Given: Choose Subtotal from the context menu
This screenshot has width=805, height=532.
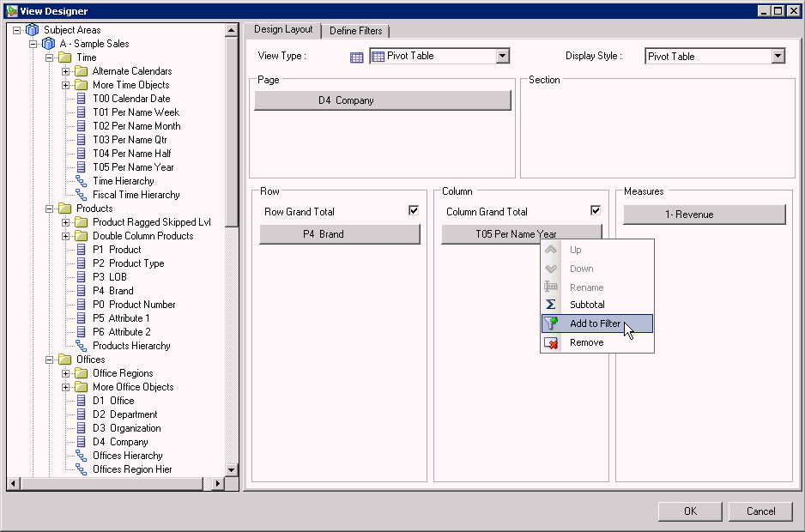Looking at the screenshot, I should tap(597, 305).
